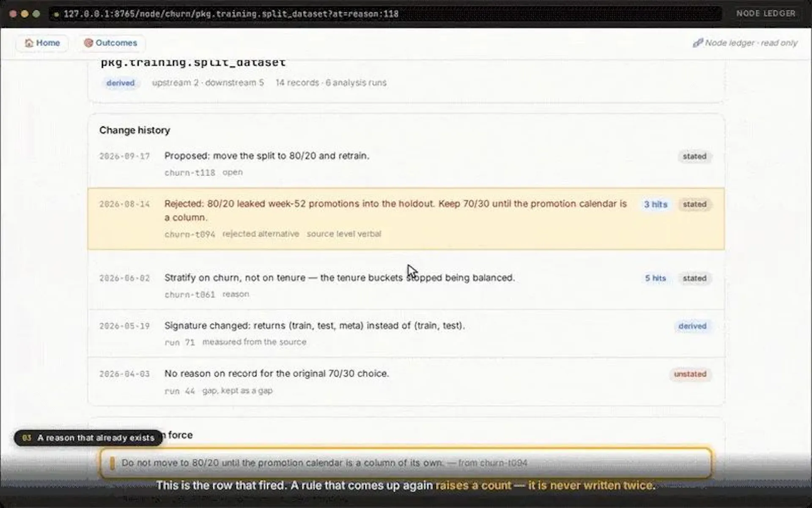
Task: Click stated badge on the rejected 80/20 row
Action: pyautogui.click(x=694, y=204)
